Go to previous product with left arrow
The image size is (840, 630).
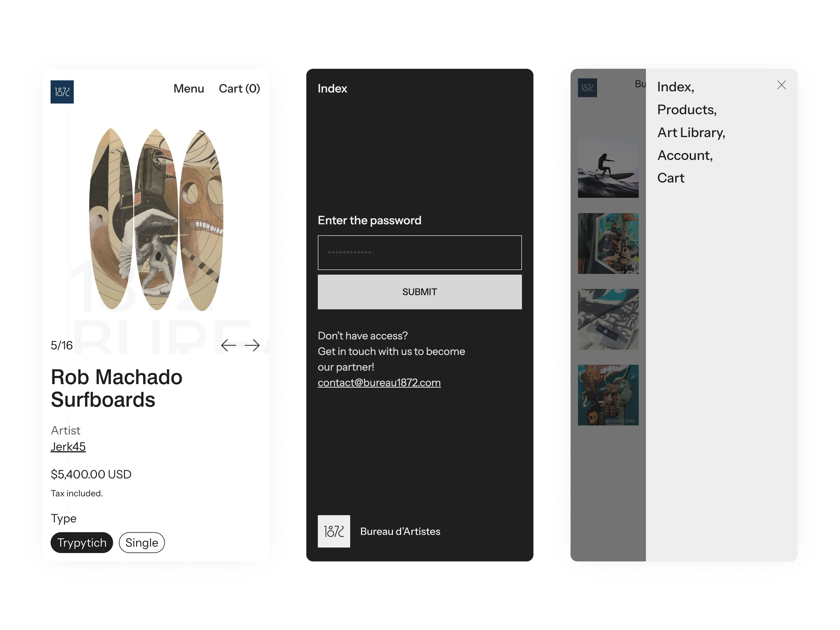pos(228,345)
